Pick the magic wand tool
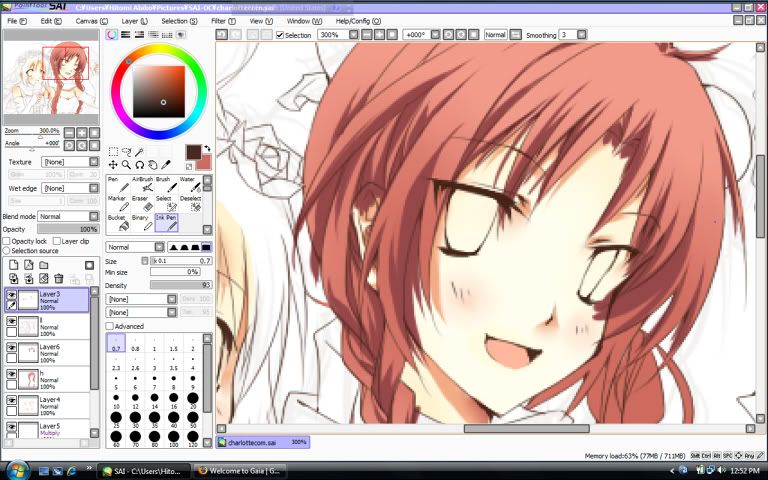This screenshot has width=768, height=480. pyautogui.click(x=139, y=152)
